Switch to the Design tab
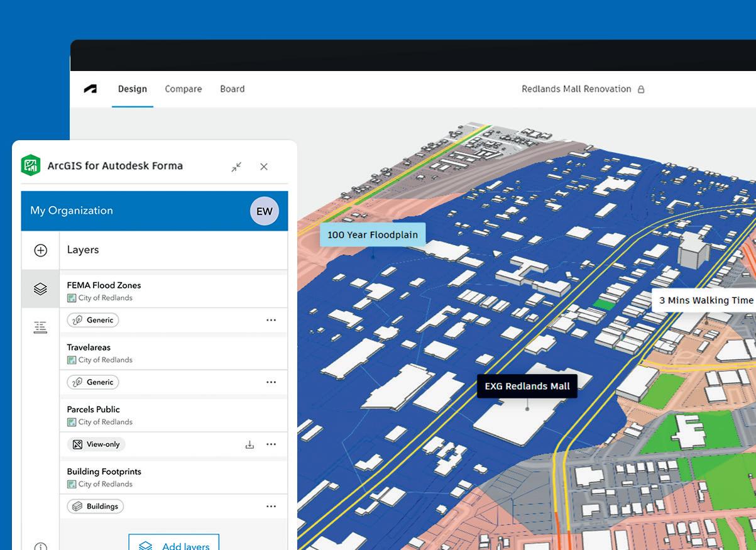This screenshot has height=550, width=756. pos(133,89)
